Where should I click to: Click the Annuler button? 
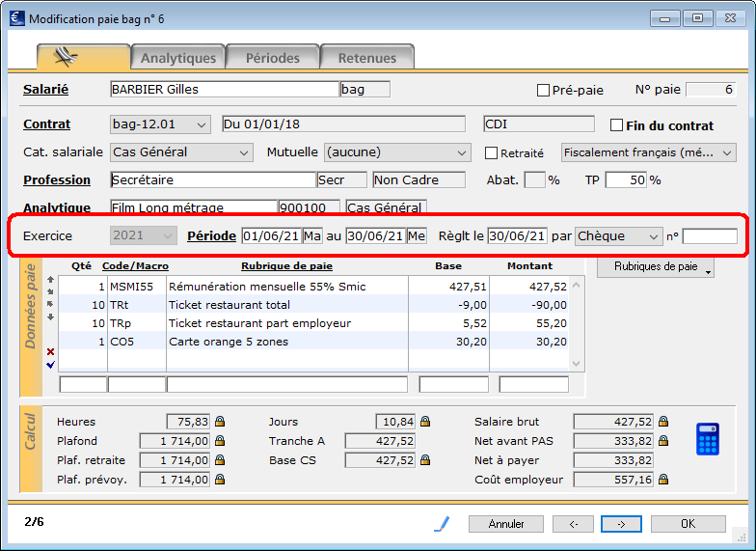point(505,524)
